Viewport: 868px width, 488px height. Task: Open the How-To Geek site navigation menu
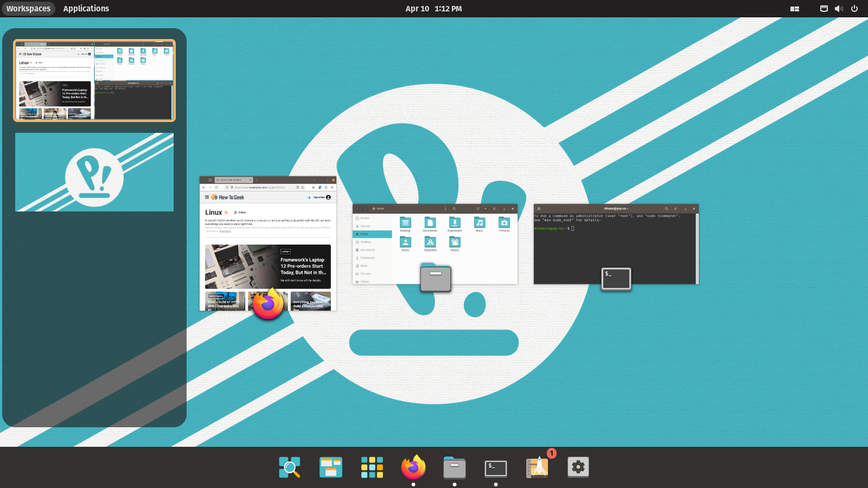coord(207,197)
